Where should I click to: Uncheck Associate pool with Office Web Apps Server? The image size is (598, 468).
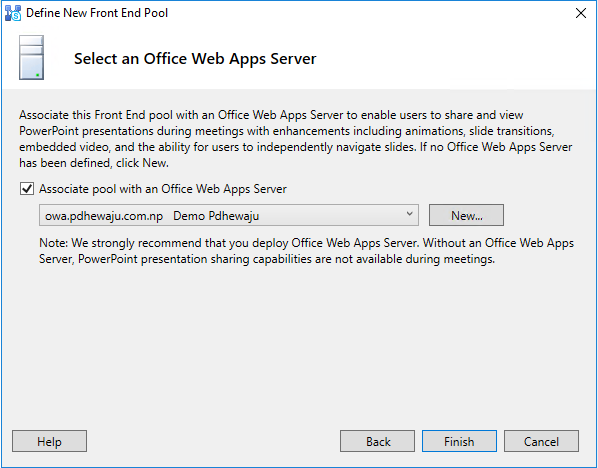click(27, 188)
